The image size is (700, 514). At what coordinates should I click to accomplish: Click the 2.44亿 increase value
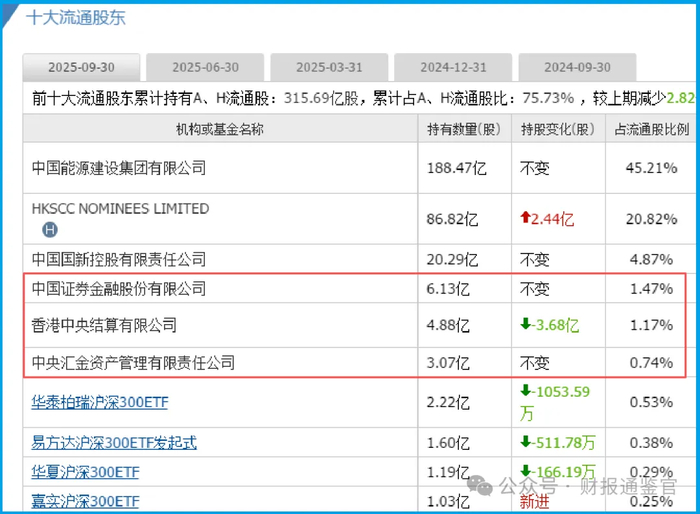552,219
